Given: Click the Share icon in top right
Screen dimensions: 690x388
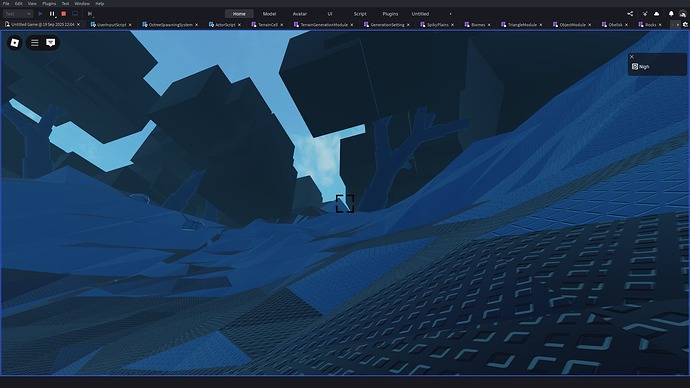Looking at the screenshot, I should tap(630, 14).
